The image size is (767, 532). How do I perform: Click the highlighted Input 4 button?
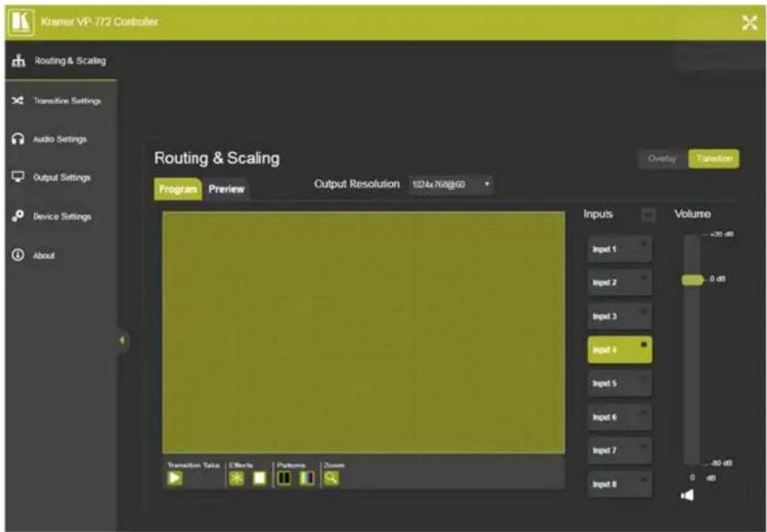(x=620, y=350)
